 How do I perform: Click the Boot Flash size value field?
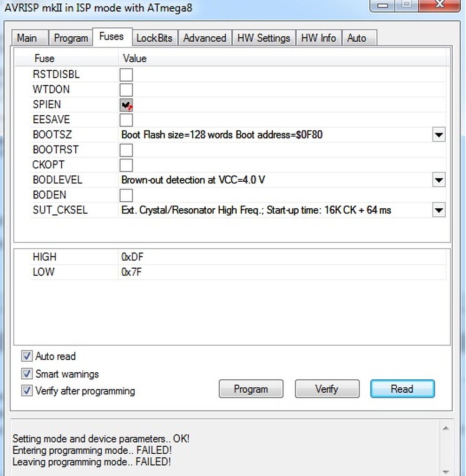click(x=275, y=135)
